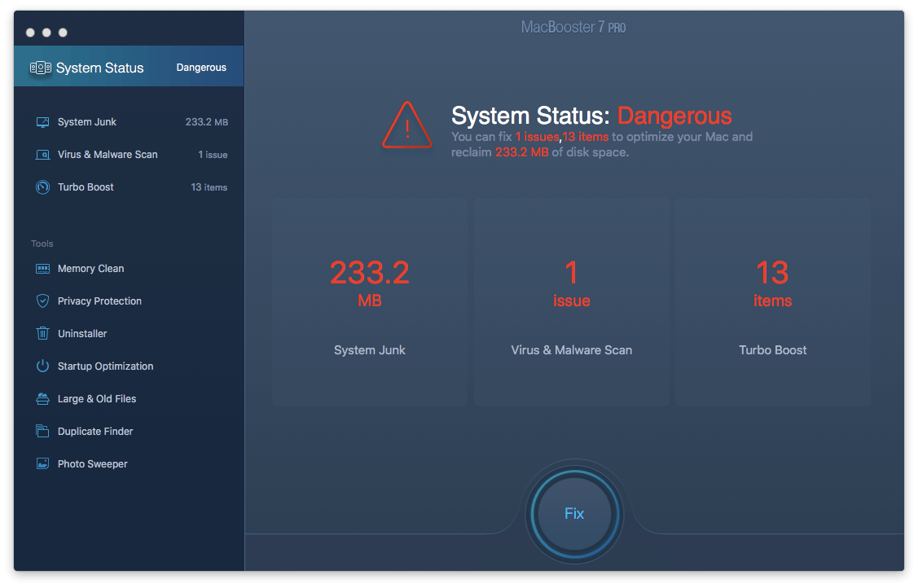
Task: Open Large & Old Files tool
Action: click(129, 399)
